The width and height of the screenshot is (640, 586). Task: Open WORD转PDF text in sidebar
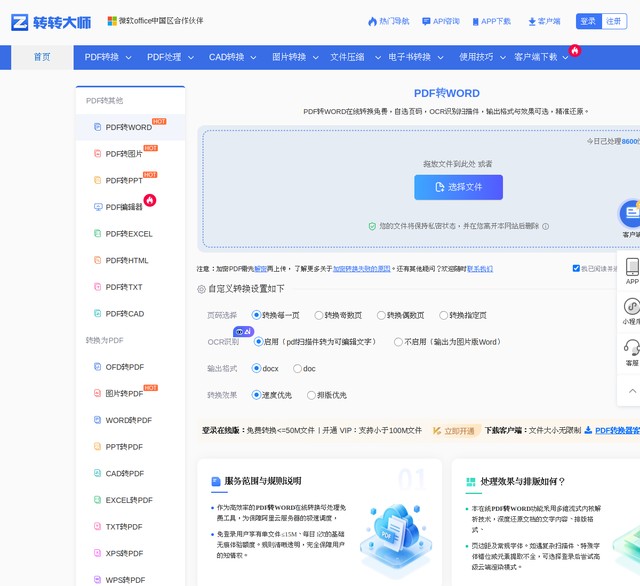tap(129, 420)
